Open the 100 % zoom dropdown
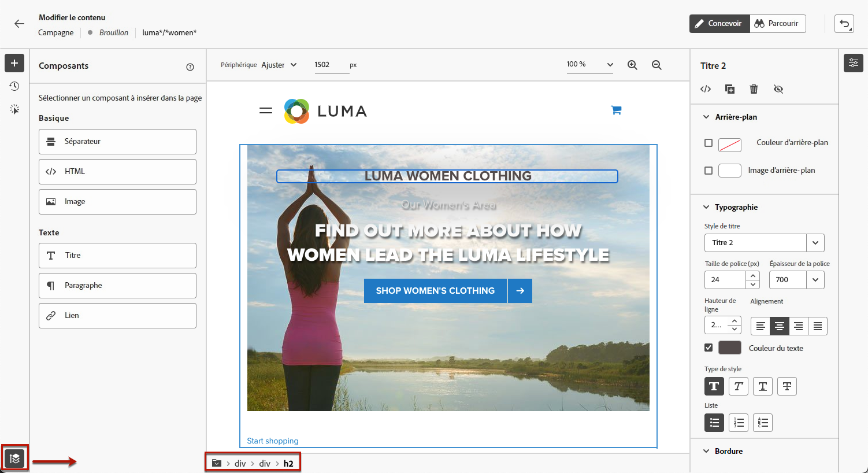Screen dimensions: 868x473 click(590, 65)
